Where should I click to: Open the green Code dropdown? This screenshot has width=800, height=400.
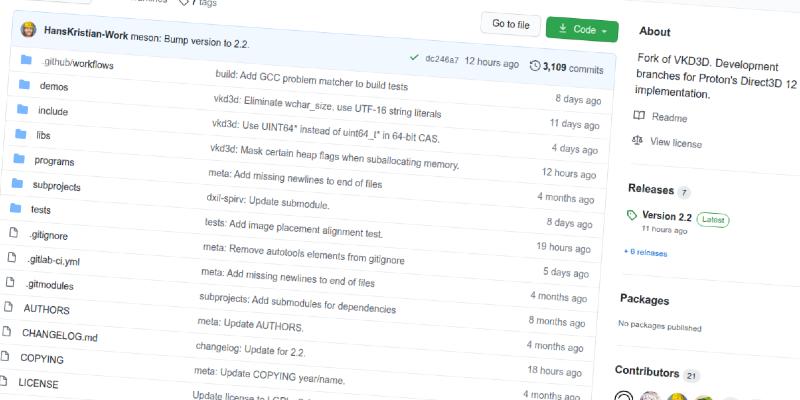pos(582,30)
